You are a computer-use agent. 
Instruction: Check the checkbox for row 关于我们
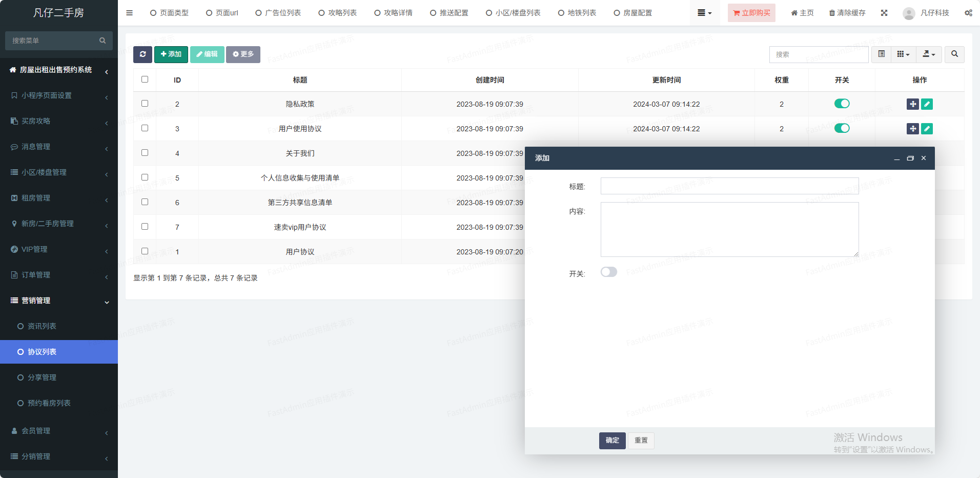point(145,153)
